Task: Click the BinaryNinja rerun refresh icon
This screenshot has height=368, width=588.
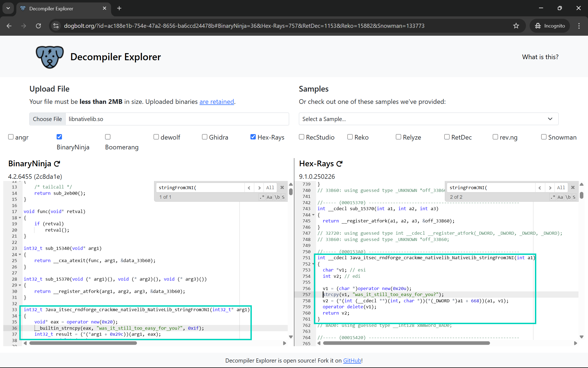Action: coord(57,164)
